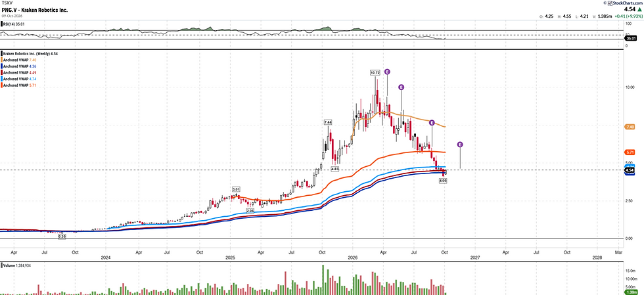Viewport: 644px width, 295px height.
Task: Click the 2028 year label on time axis
Action: click(597, 256)
